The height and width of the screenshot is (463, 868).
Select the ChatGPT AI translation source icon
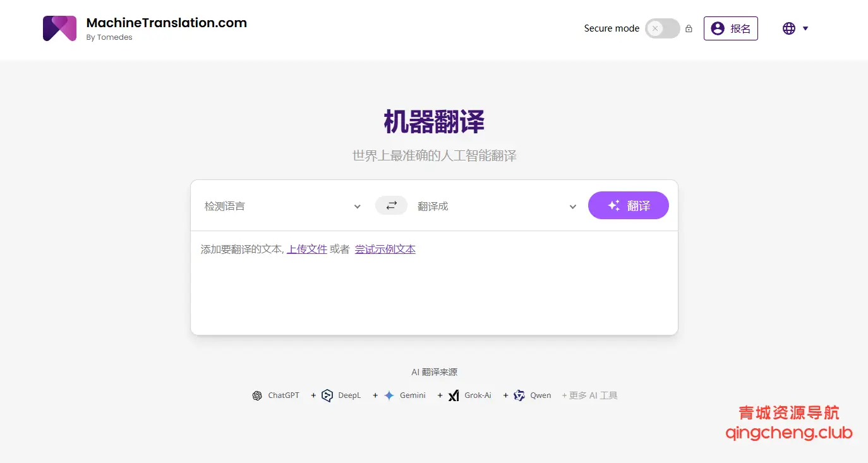pyautogui.click(x=257, y=395)
